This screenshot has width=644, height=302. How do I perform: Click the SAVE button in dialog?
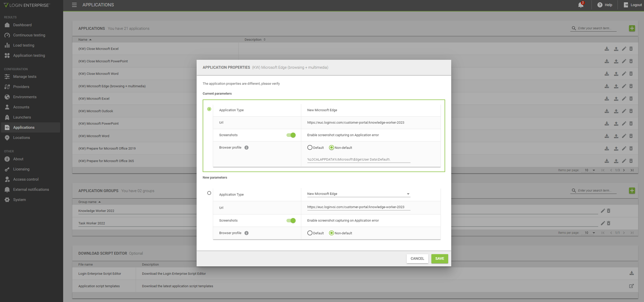tap(439, 259)
